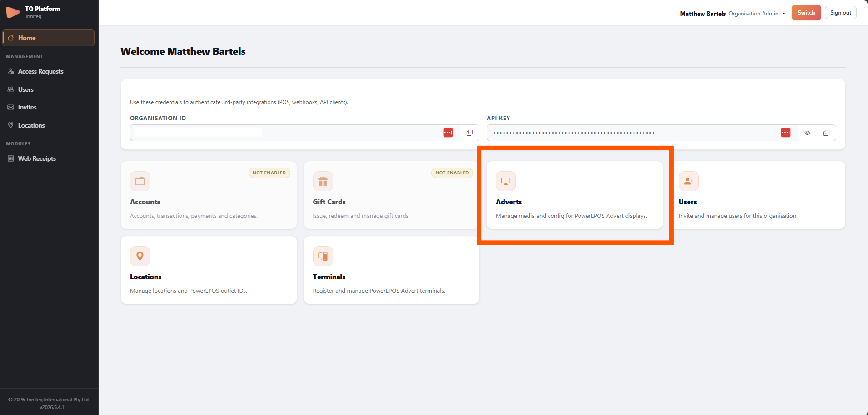Image resolution: width=868 pixels, height=415 pixels.
Task: Open the Locations card title
Action: (145, 277)
